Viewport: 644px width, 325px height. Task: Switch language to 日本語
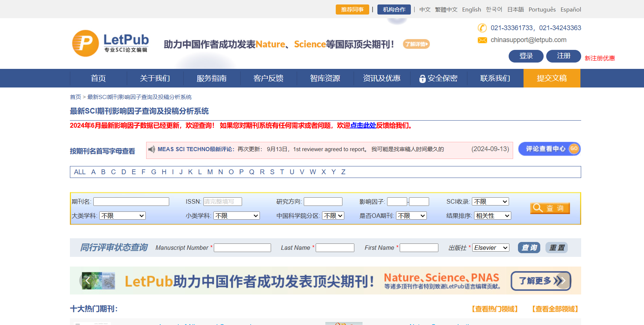516,10
